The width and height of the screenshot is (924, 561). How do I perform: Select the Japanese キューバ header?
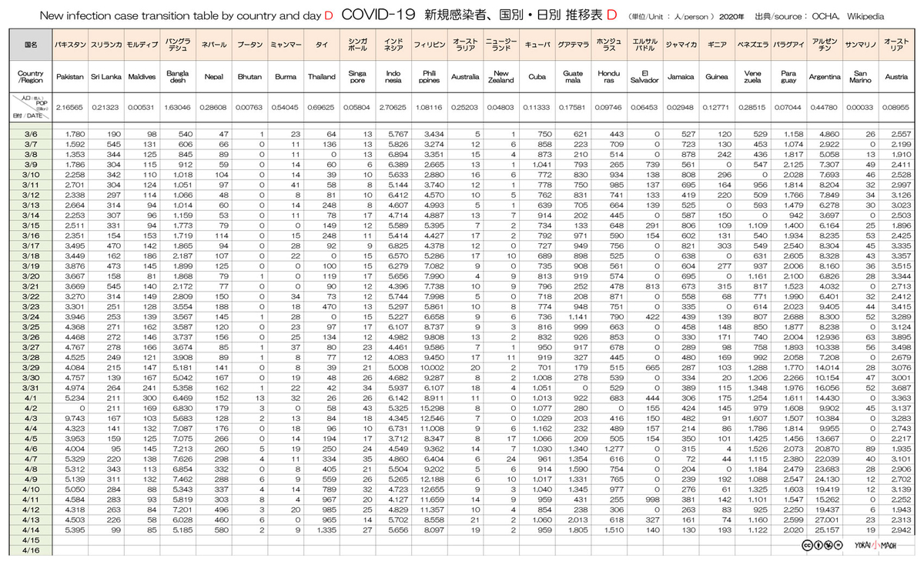(537, 45)
